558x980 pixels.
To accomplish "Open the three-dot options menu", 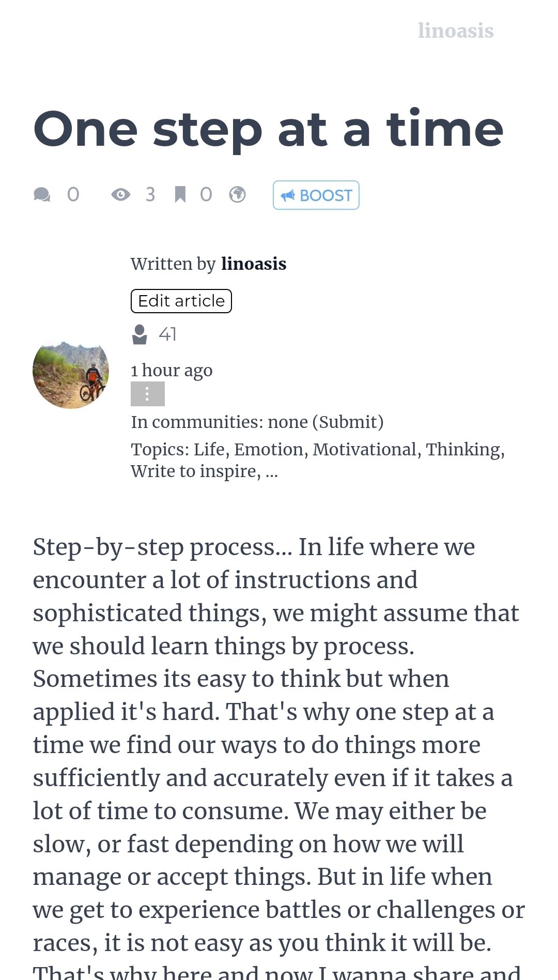I will coord(148,394).
